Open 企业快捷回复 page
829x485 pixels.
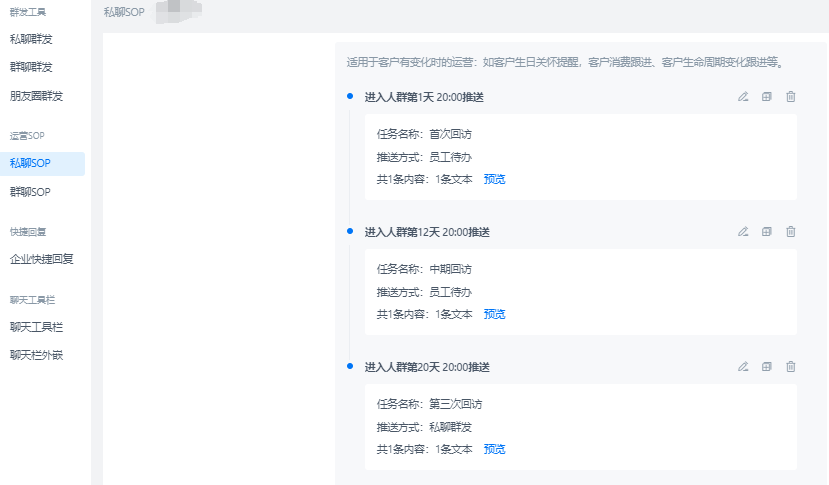pyautogui.click(x=42, y=259)
